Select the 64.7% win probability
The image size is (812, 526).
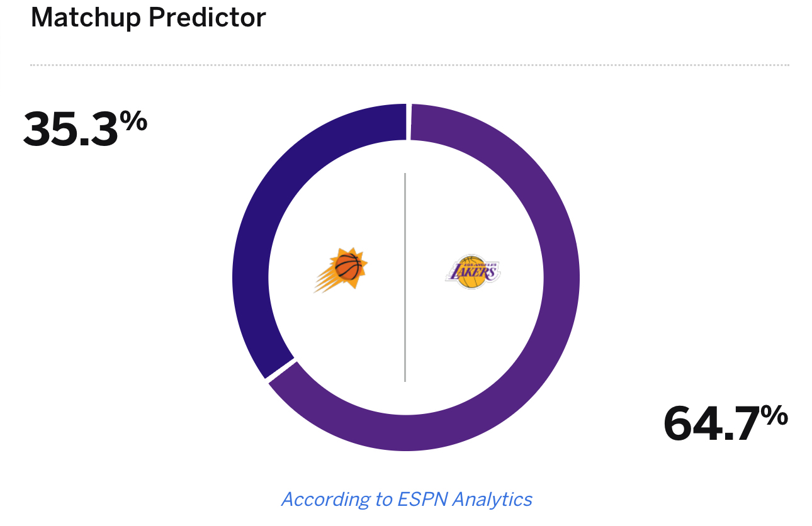[726, 423]
